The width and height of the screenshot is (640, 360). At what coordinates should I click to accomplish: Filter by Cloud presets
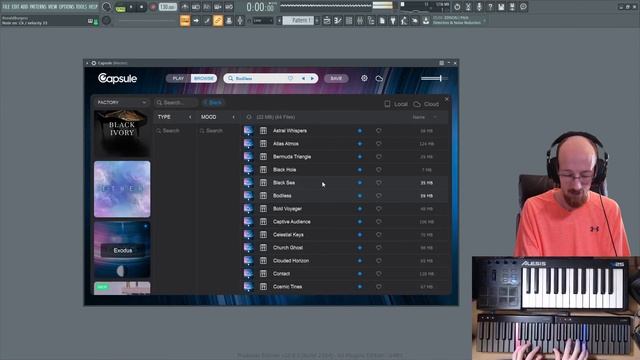426,104
